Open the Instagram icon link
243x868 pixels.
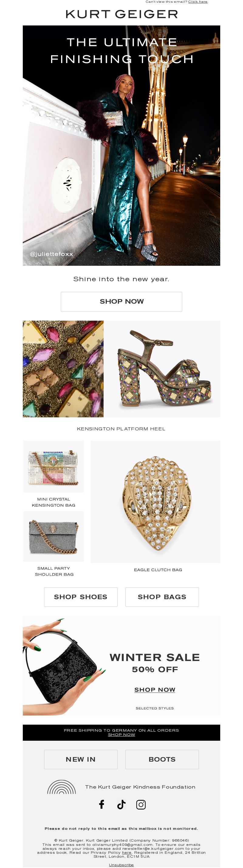coord(141,804)
